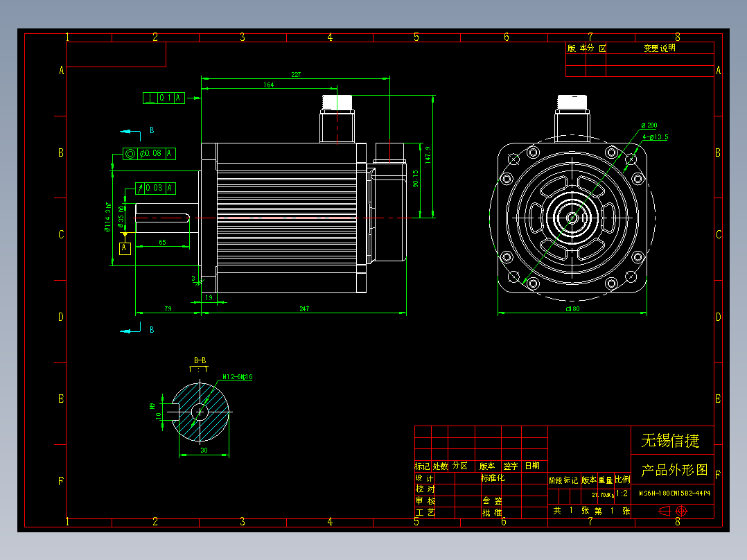Select the 90.15 vertical dimension
Image resolution: width=747 pixels, height=560 pixels.
pyautogui.click(x=416, y=179)
